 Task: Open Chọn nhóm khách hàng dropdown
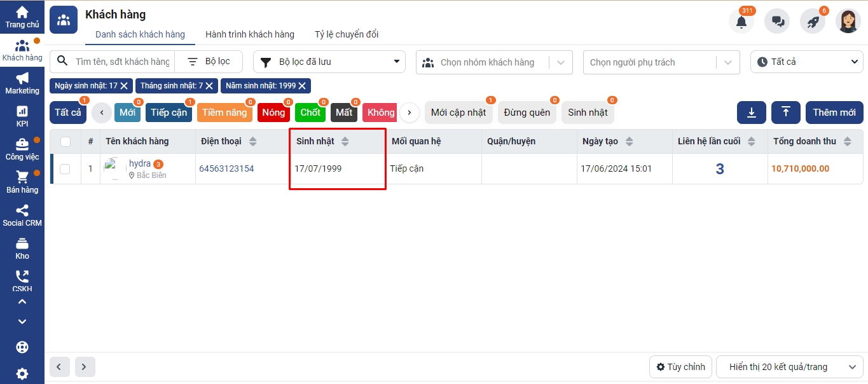click(x=494, y=62)
